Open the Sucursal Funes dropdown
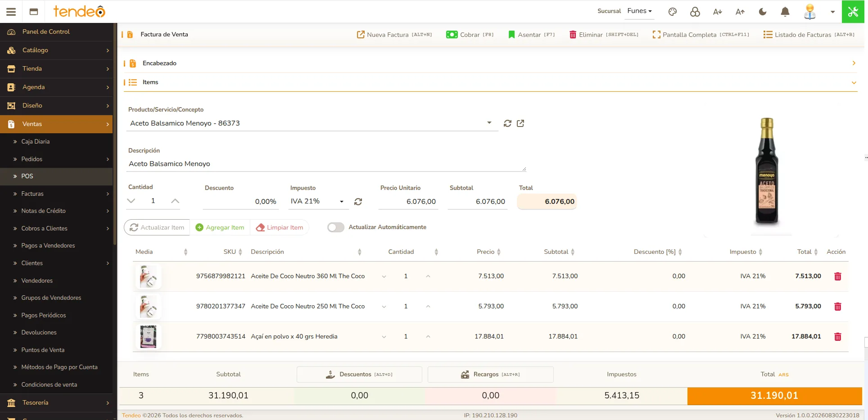 click(x=639, y=11)
